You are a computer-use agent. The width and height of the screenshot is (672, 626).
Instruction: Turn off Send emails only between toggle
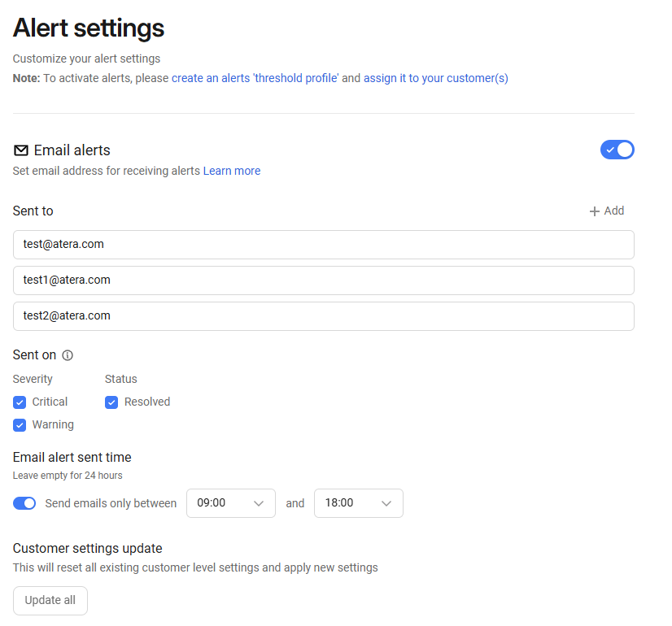click(x=24, y=503)
